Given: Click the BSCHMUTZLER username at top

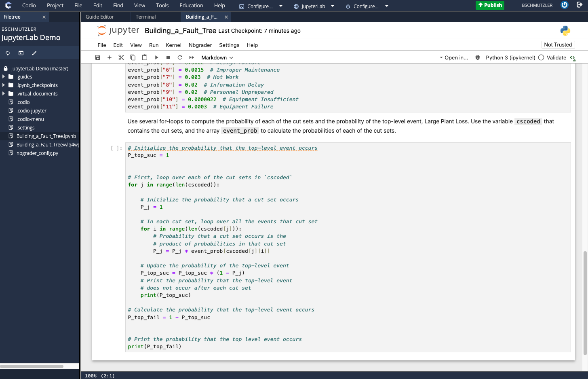Looking at the screenshot, I should pyautogui.click(x=537, y=5).
